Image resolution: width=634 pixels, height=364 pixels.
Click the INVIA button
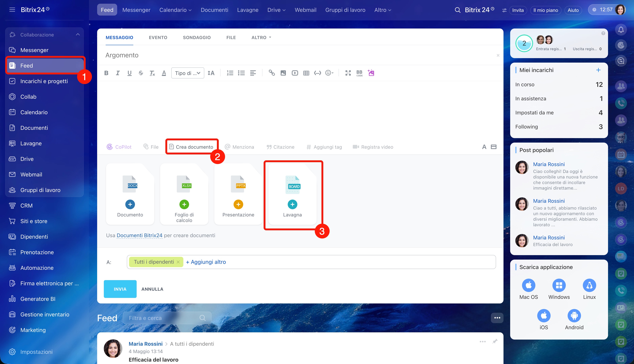(x=120, y=289)
